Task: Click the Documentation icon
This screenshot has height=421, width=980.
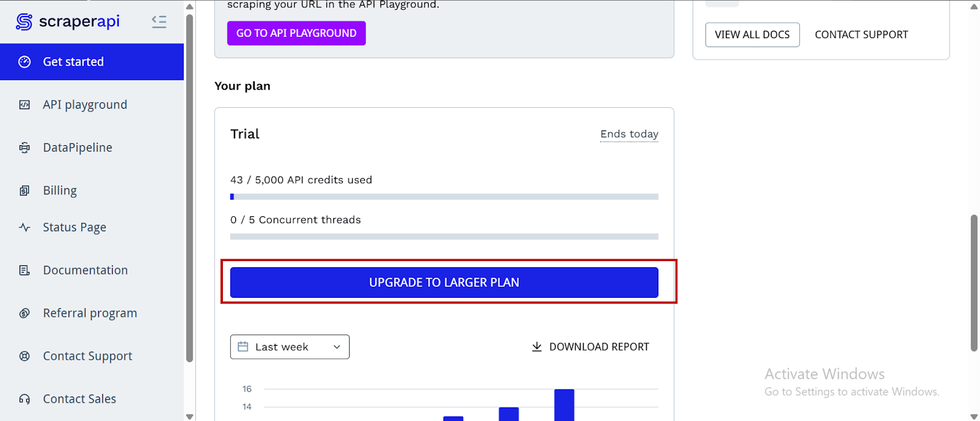Action: pos(24,270)
